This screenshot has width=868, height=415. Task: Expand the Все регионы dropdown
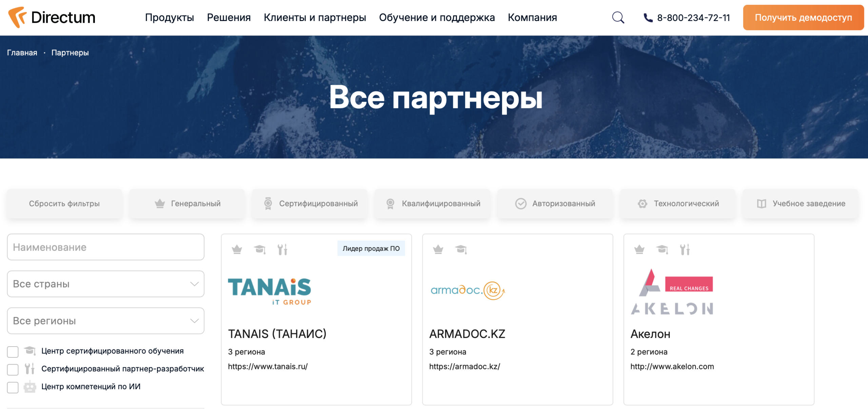pyautogui.click(x=105, y=321)
